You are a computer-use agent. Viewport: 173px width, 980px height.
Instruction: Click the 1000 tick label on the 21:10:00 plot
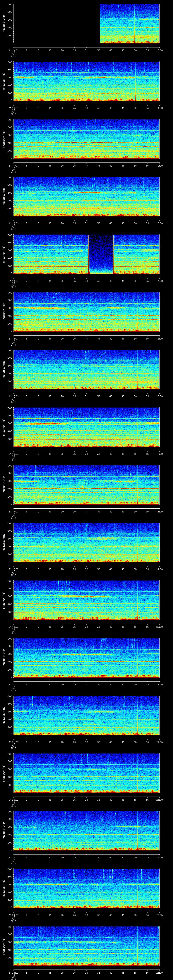pyautogui.click(x=9, y=62)
